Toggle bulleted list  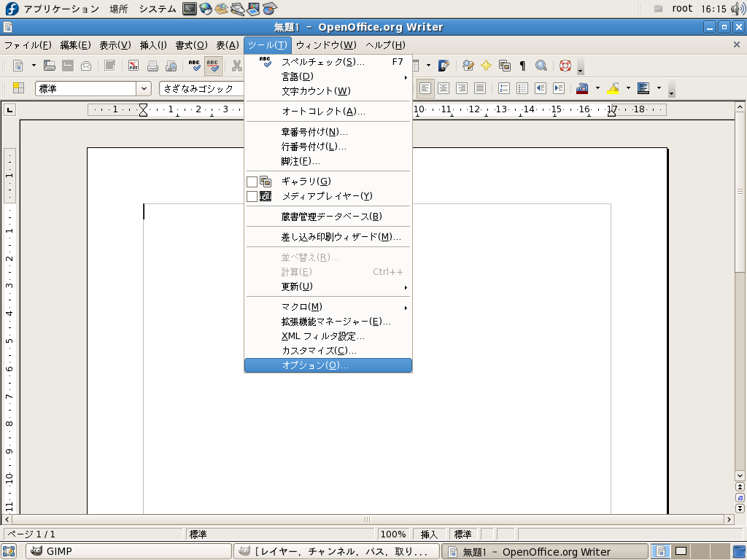click(x=522, y=88)
